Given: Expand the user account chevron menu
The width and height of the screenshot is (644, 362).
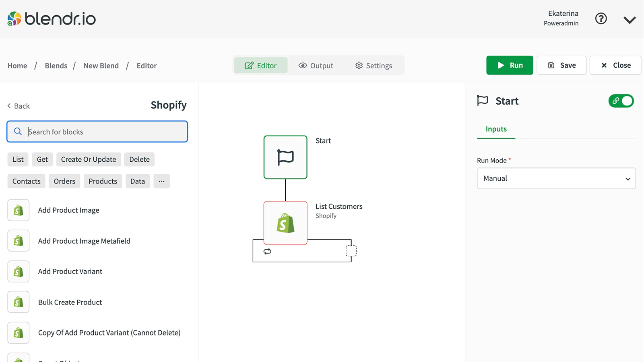Looking at the screenshot, I should click(x=630, y=20).
